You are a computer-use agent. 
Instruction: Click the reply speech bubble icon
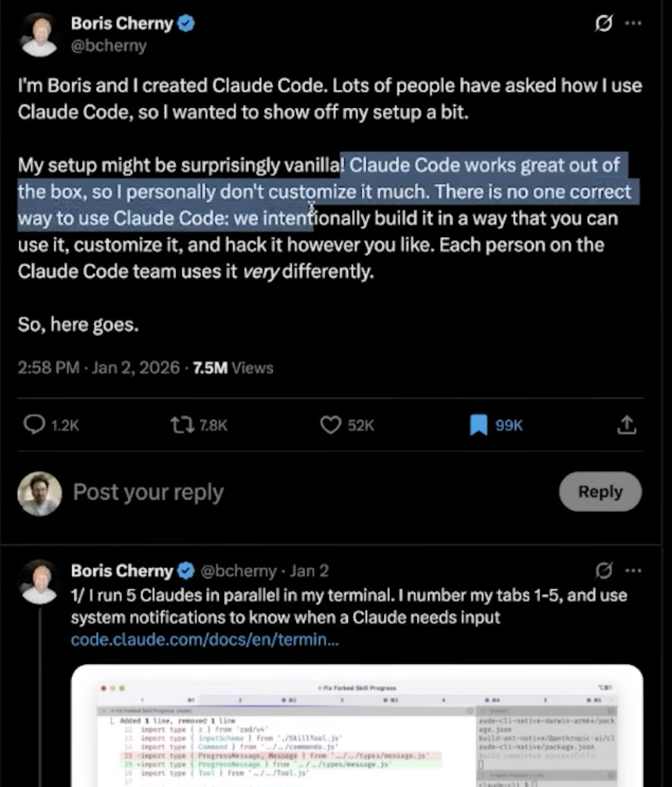(x=35, y=425)
